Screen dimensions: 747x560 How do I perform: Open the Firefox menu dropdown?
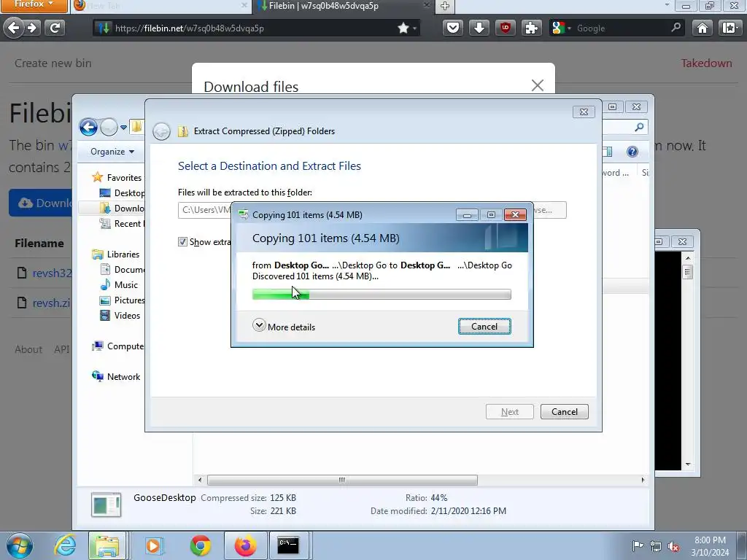[34, 5]
